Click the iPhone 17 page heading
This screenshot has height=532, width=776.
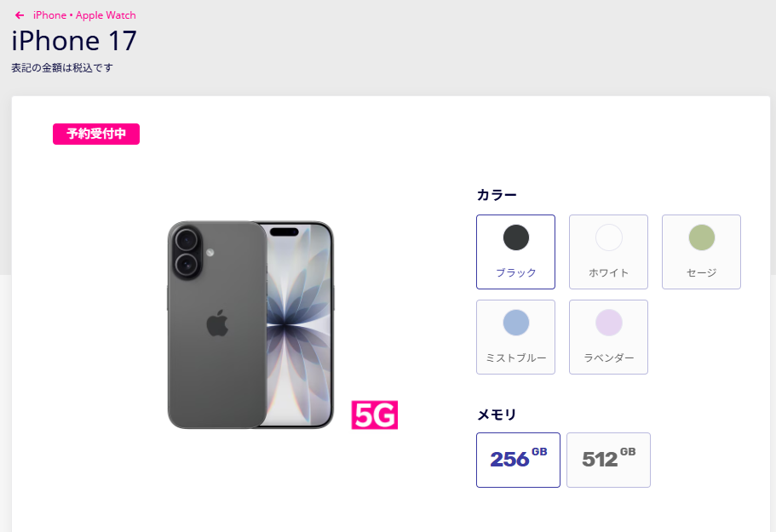(x=74, y=41)
